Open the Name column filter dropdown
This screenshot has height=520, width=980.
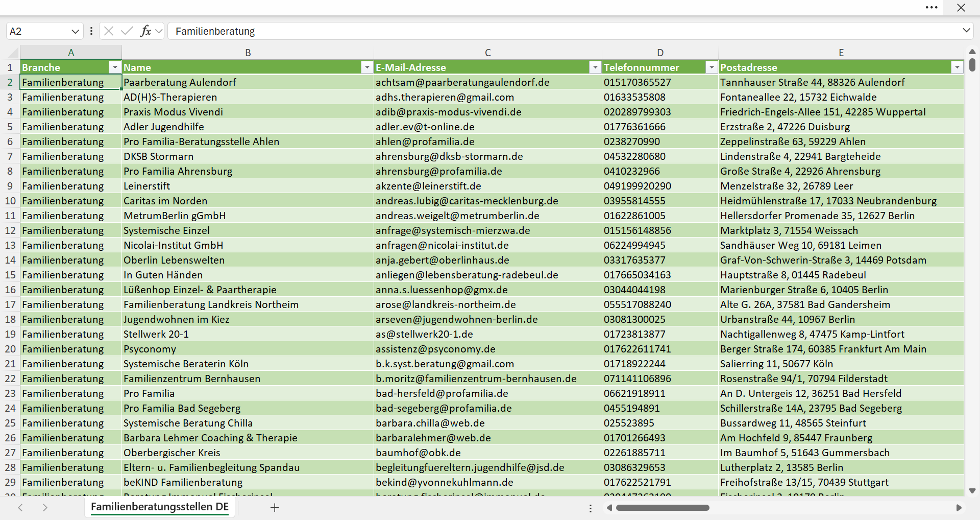coord(367,67)
